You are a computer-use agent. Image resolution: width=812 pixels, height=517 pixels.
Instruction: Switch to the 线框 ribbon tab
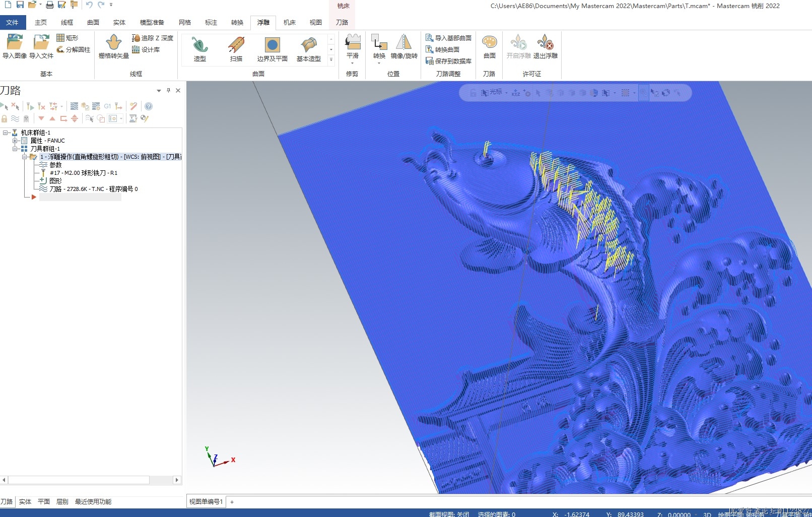pyautogui.click(x=67, y=22)
